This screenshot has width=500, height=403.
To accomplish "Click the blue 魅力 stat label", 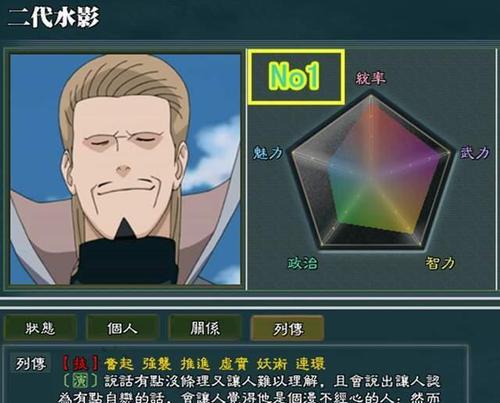I will (268, 153).
